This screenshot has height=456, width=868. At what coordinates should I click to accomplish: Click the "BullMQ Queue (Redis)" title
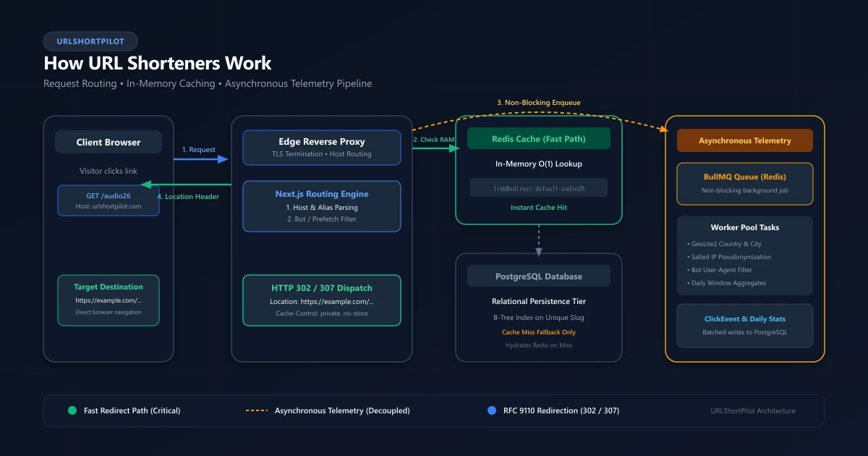[745, 177]
